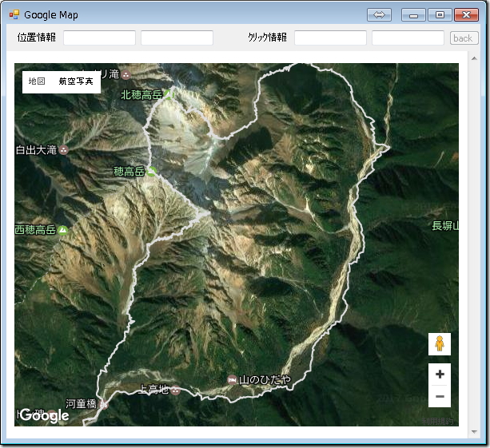
Task: Click the 河童橋 bridge marker
Action: click(x=103, y=404)
